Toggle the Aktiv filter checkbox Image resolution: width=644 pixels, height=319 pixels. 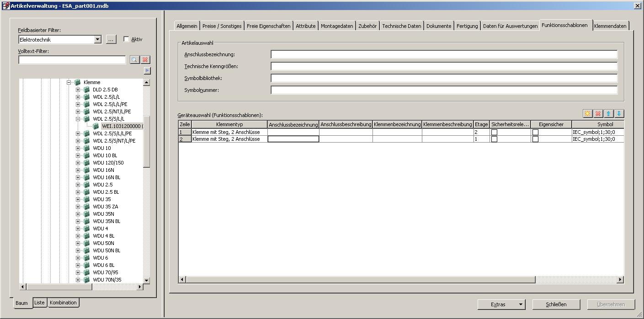point(127,39)
